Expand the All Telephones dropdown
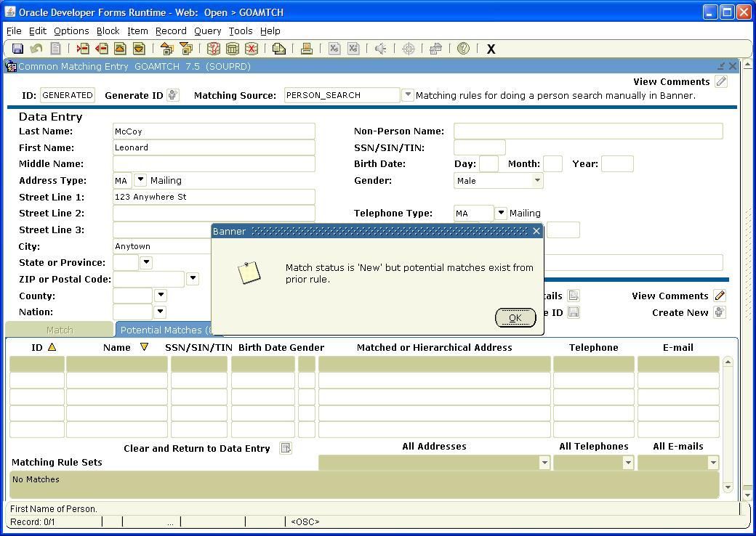Image resolution: width=756 pixels, height=536 pixels. point(628,463)
